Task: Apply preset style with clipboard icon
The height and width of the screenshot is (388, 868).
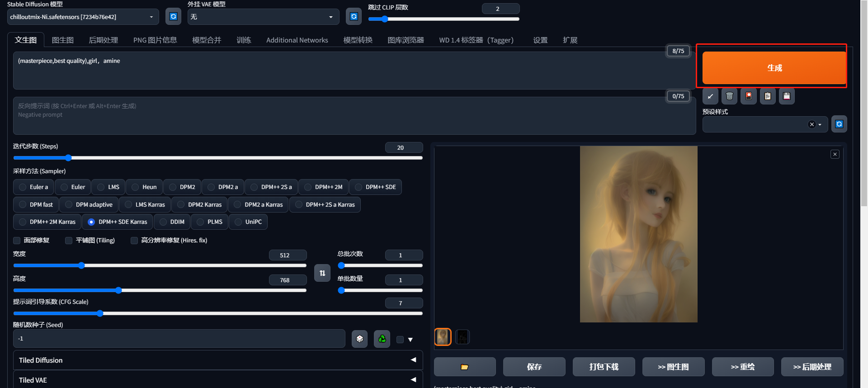Action: coord(768,96)
